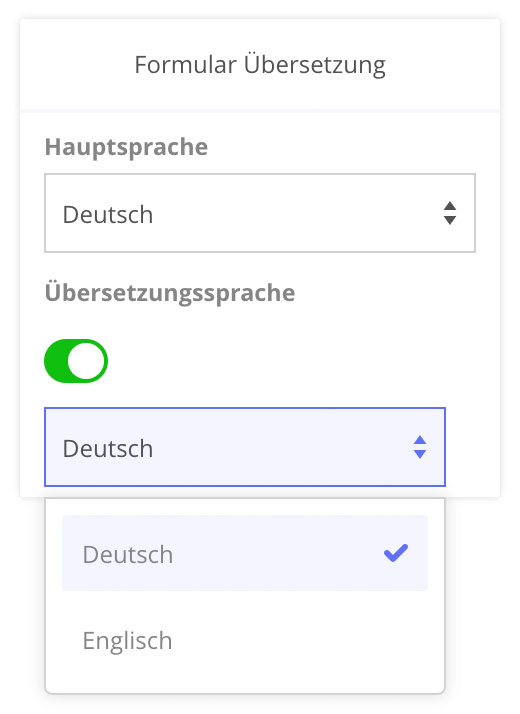Click blue up arrow in translation select

pyautogui.click(x=420, y=440)
